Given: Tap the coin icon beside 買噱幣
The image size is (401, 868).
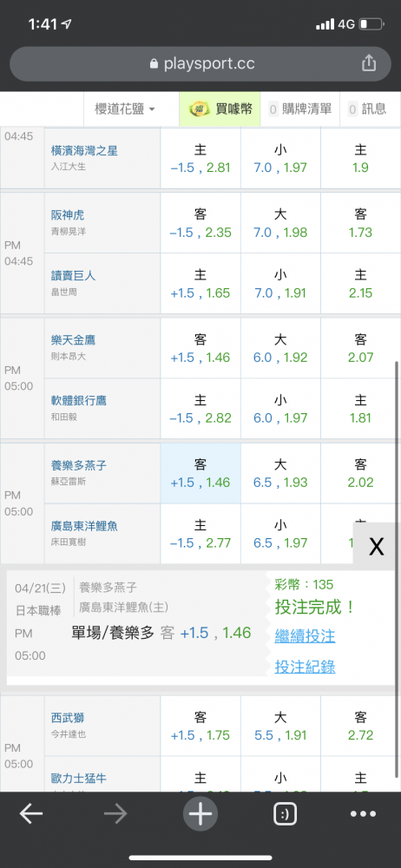Looking at the screenshot, I should 199,109.
